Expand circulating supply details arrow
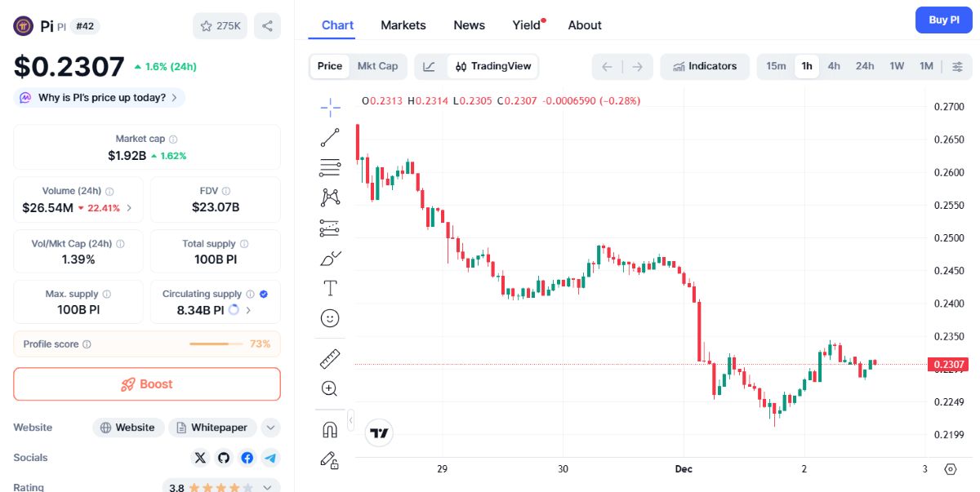Screen dimensions: 980x492 [x=248, y=310]
